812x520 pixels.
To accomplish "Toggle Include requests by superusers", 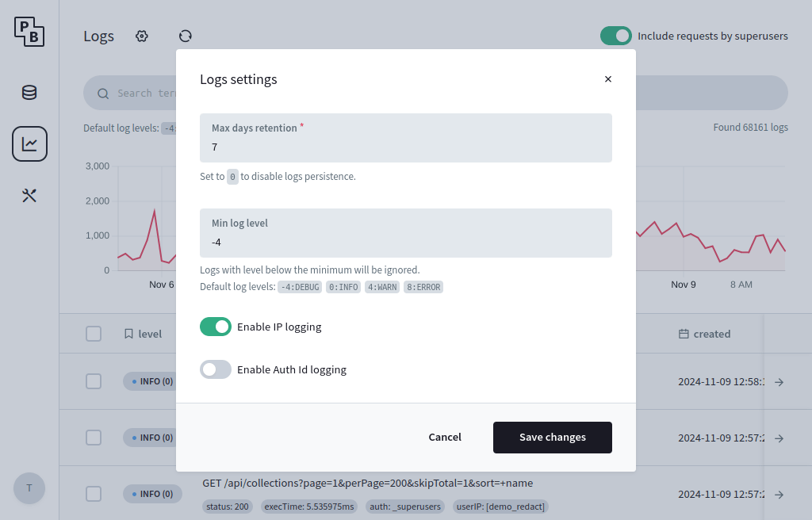I will tap(616, 36).
